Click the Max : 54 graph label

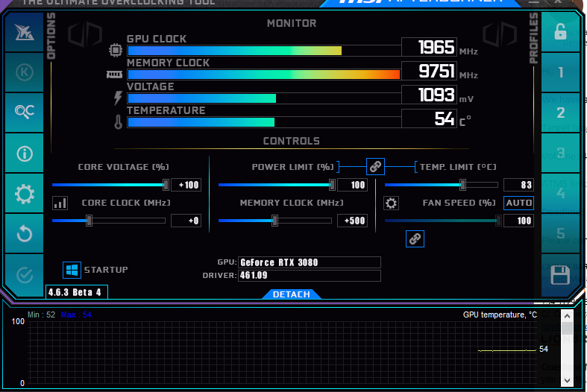76,314
